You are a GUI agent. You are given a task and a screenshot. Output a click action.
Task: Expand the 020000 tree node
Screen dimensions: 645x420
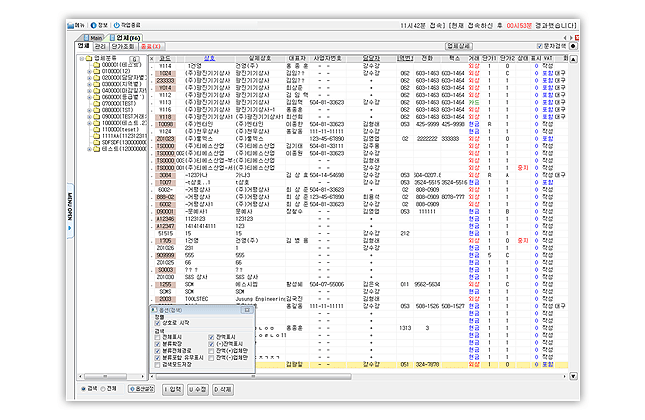[89, 78]
